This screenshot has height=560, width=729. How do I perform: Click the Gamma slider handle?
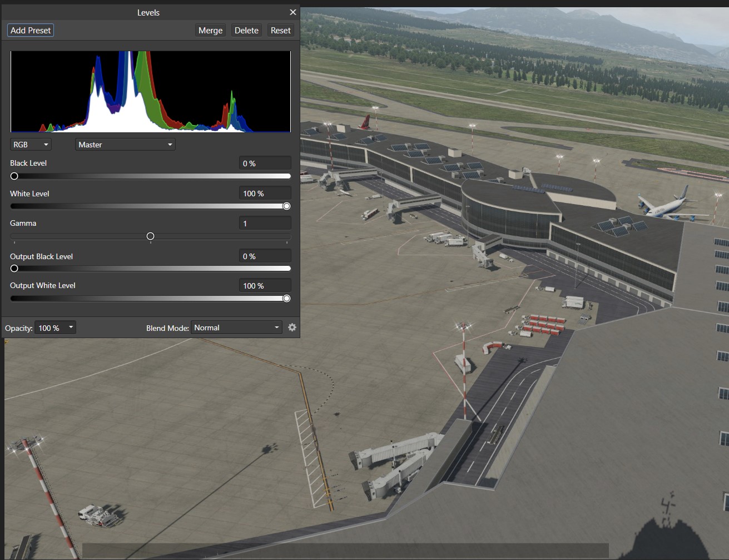(x=150, y=236)
